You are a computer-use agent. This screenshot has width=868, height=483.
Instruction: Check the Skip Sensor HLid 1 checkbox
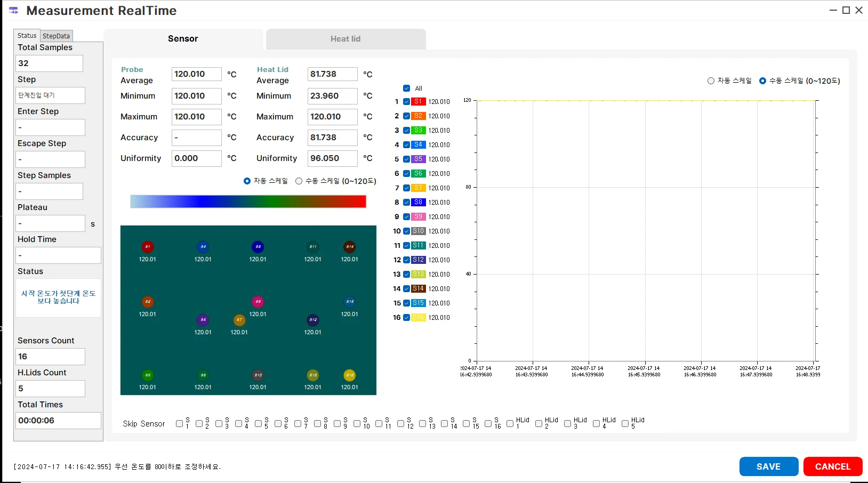click(x=510, y=424)
